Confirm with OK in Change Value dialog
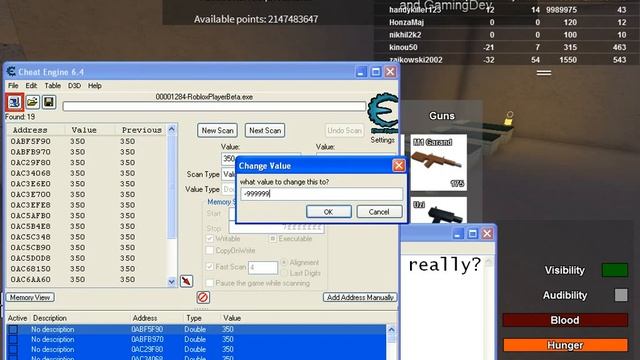Screen dimensions: 640x360 point(329,212)
